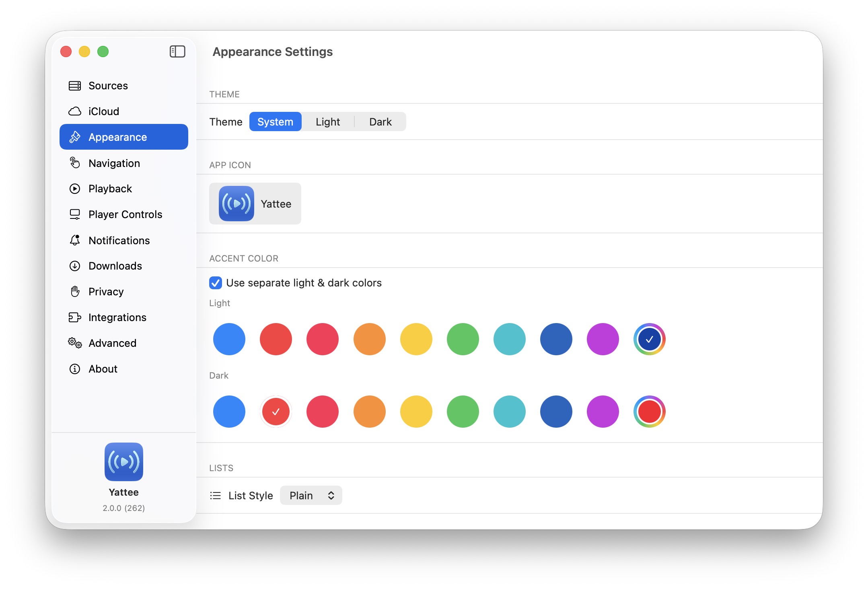This screenshot has width=868, height=589.
Task: Pick the teal Dark accent color
Action: tap(510, 412)
